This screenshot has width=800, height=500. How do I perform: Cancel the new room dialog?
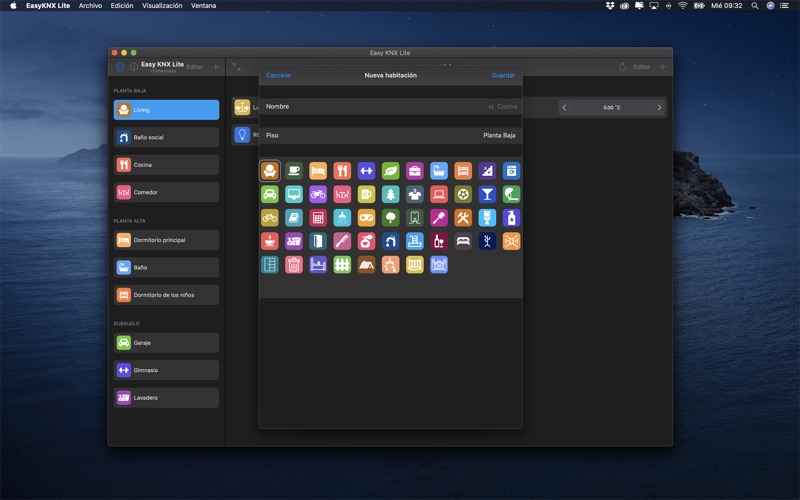tap(279, 76)
